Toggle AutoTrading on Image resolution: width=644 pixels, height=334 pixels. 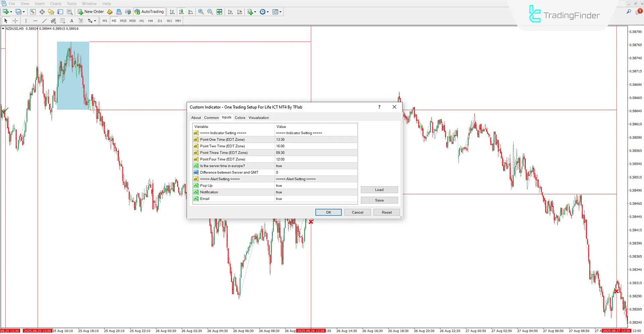point(149,12)
